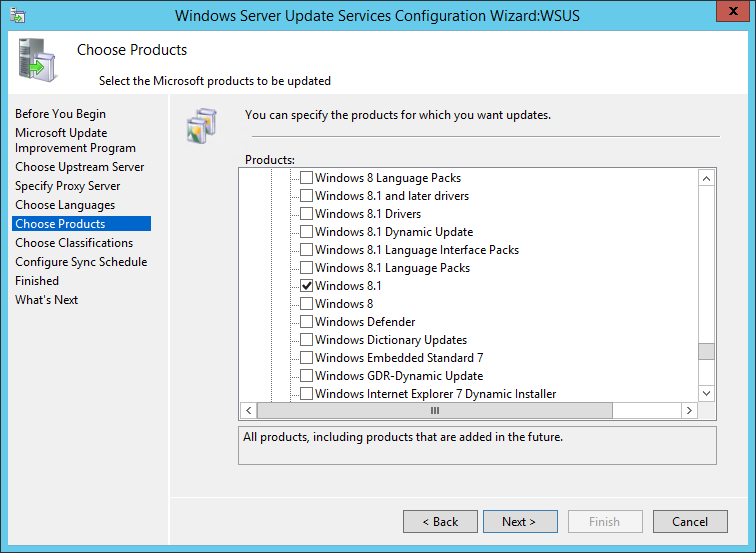Go to Choose Languages step
This screenshot has height=553, width=756.
coord(65,205)
